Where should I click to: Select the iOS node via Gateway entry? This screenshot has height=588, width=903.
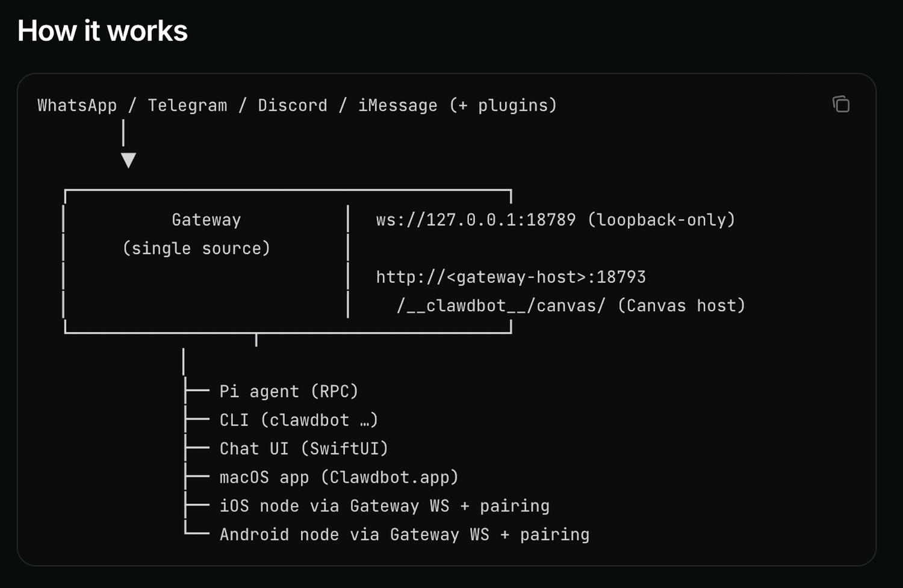[384, 506]
